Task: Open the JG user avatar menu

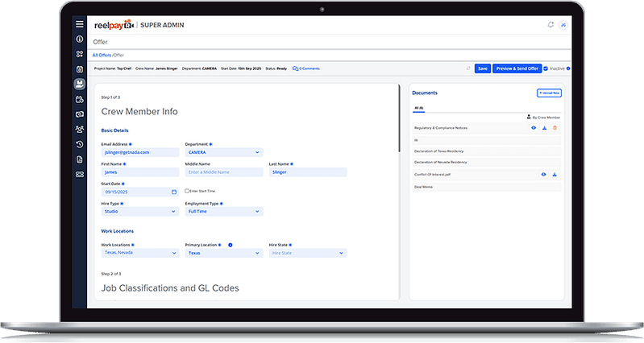Action: 563,25
